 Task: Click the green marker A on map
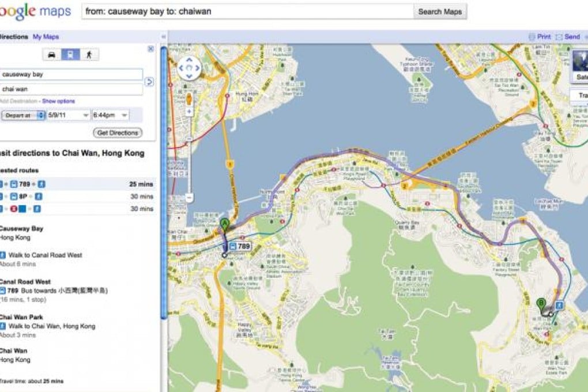[224, 225]
